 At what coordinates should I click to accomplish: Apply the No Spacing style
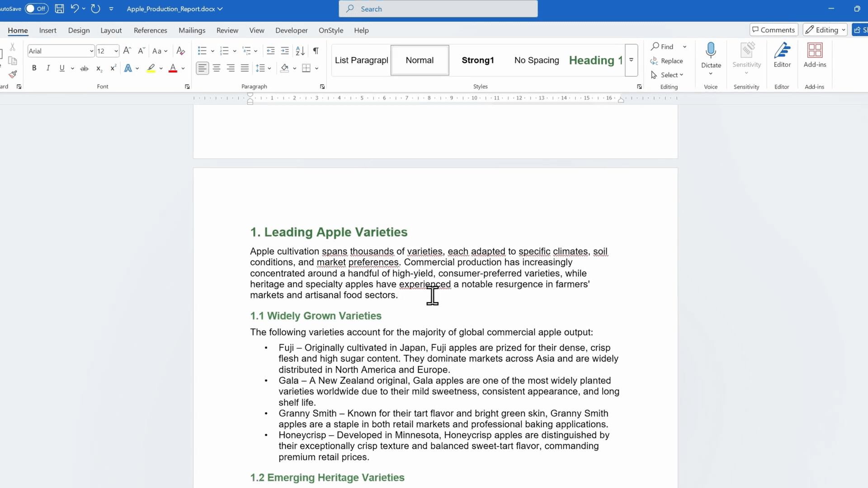click(537, 60)
